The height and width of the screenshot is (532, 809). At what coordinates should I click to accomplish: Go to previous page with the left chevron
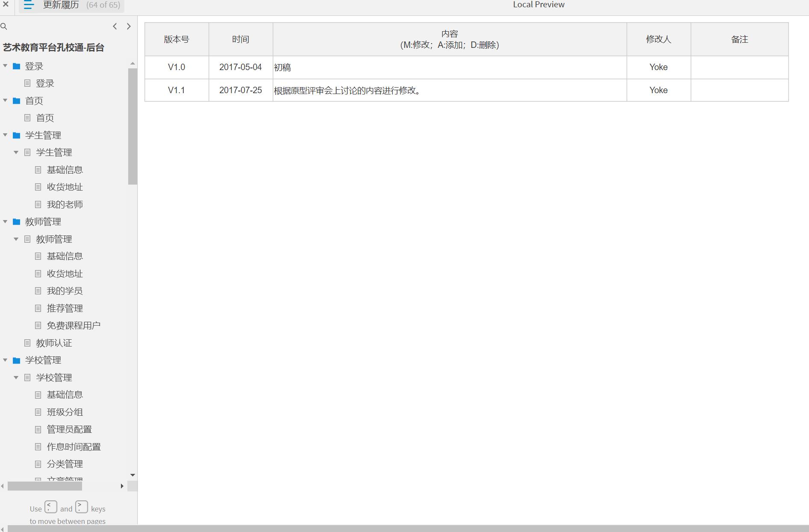[x=115, y=26]
